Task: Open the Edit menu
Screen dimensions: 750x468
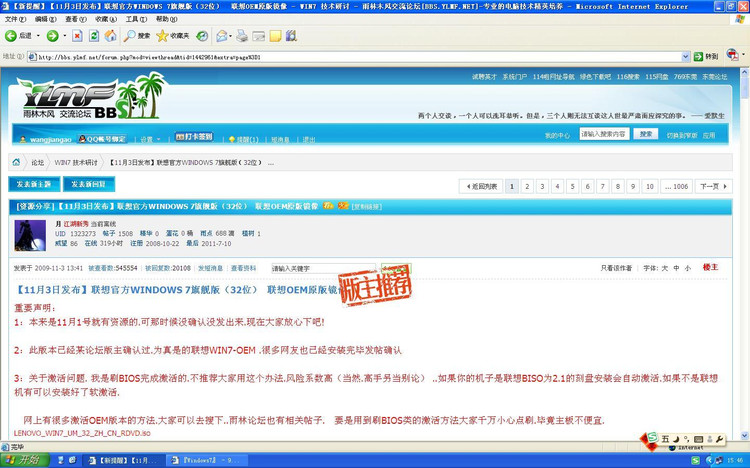Action: (x=45, y=19)
